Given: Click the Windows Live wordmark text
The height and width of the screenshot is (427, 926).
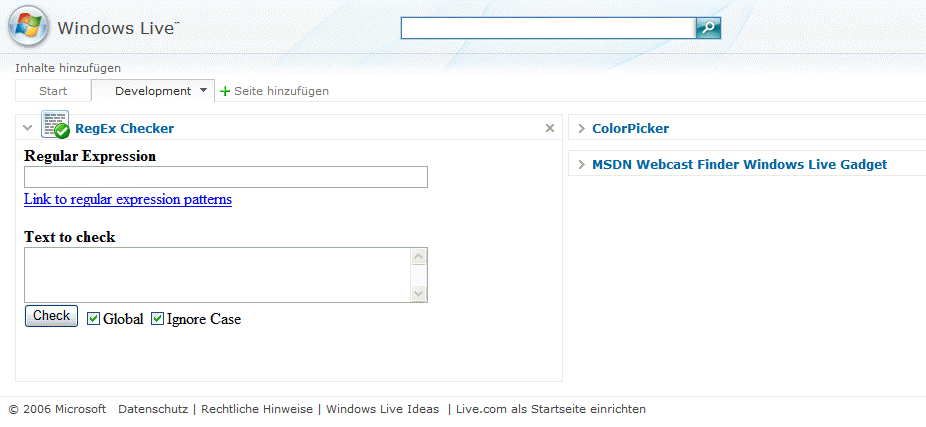Looking at the screenshot, I should pyautogui.click(x=118, y=28).
